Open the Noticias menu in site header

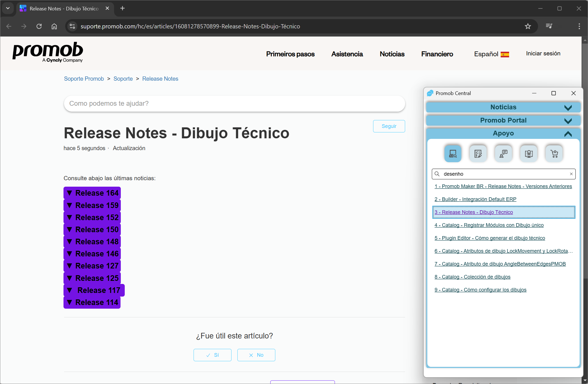[392, 54]
